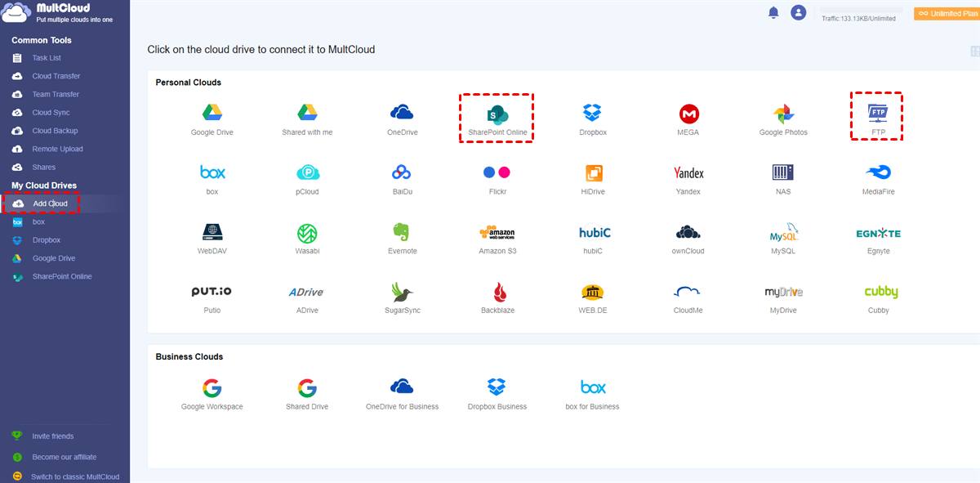
Task: Connect Google Photos
Action: pyautogui.click(x=783, y=119)
